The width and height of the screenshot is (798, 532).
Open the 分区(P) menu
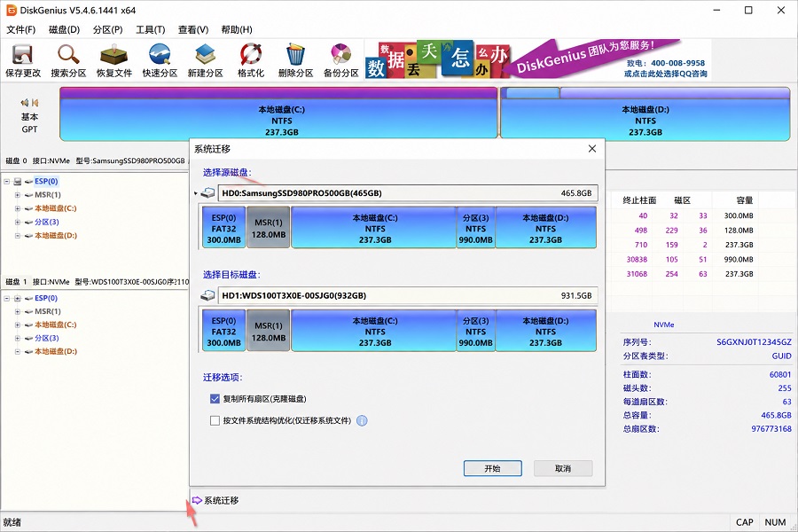point(108,29)
